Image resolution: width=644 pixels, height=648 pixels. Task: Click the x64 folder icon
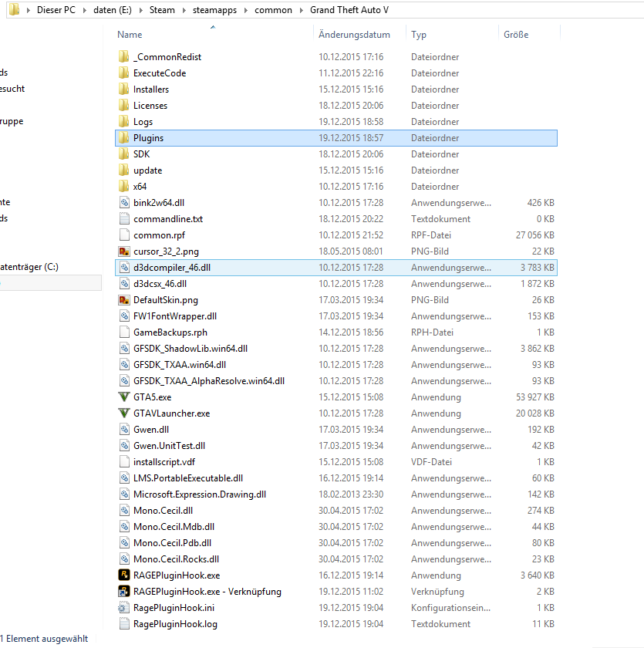coord(124,187)
